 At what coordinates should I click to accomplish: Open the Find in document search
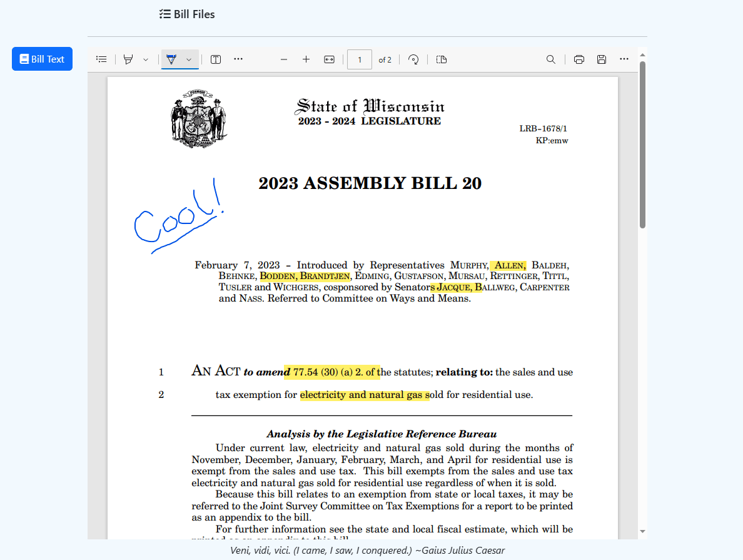pyautogui.click(x=550, y=59)
